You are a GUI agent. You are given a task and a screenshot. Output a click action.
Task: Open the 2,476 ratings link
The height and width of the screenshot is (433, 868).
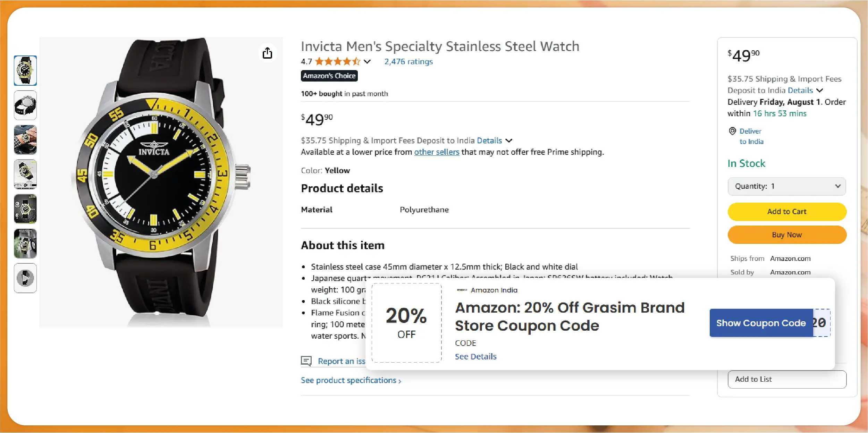tap(408, 62)
